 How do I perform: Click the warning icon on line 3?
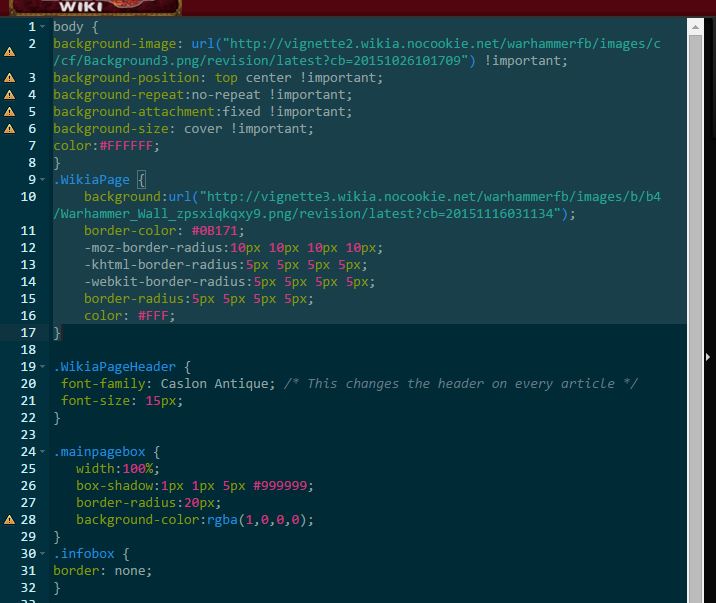(9, 78)
